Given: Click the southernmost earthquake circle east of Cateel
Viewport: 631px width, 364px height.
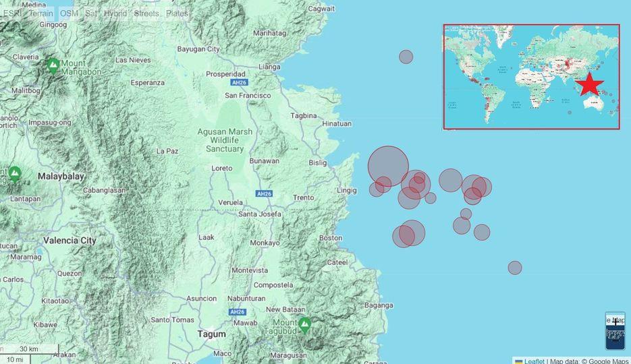Looking at the screenshot, I should coord(514,268).
